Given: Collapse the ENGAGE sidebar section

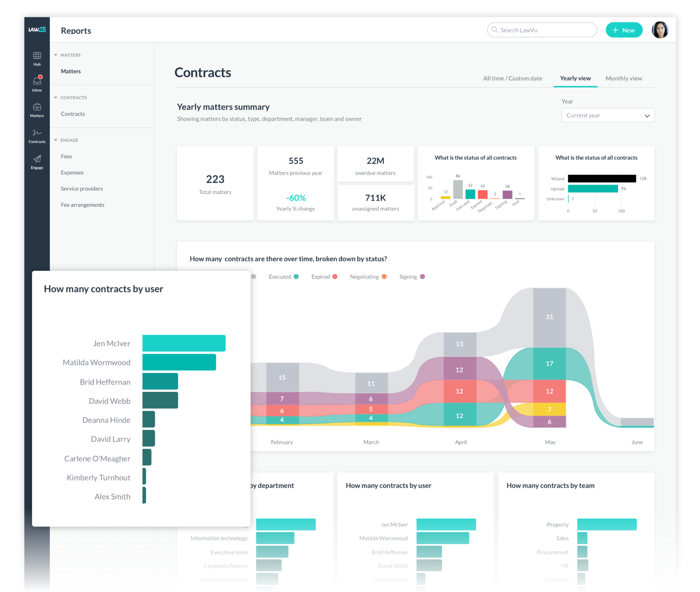Looking at the screenshot, I should 56,140.
